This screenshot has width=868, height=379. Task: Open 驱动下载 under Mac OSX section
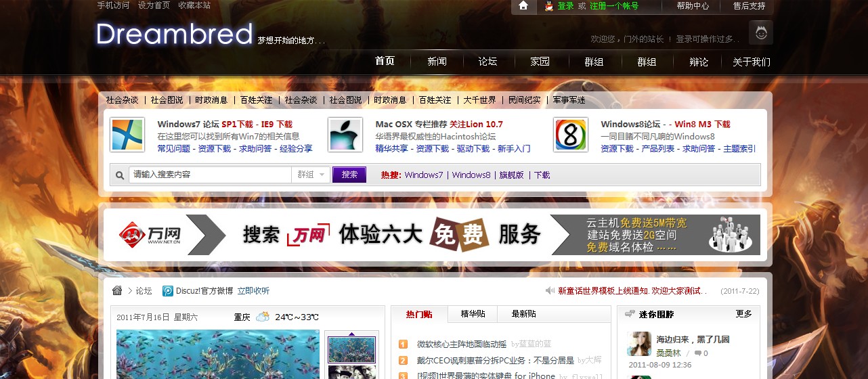(473, 149)
